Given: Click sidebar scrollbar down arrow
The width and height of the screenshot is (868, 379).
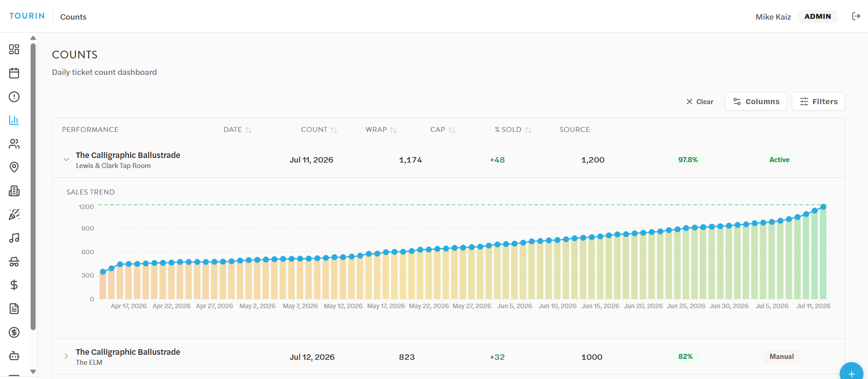Looking at the screenshot, I should (33, 372).
